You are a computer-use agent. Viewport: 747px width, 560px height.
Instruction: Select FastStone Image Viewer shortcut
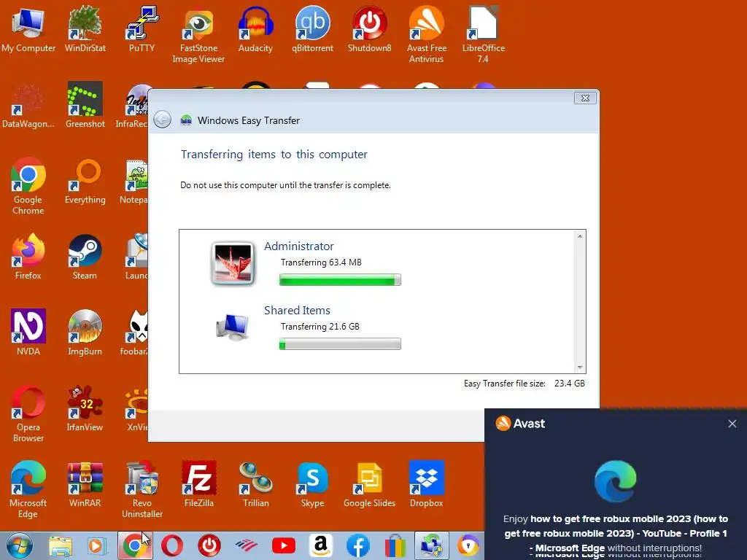(198, 35)
